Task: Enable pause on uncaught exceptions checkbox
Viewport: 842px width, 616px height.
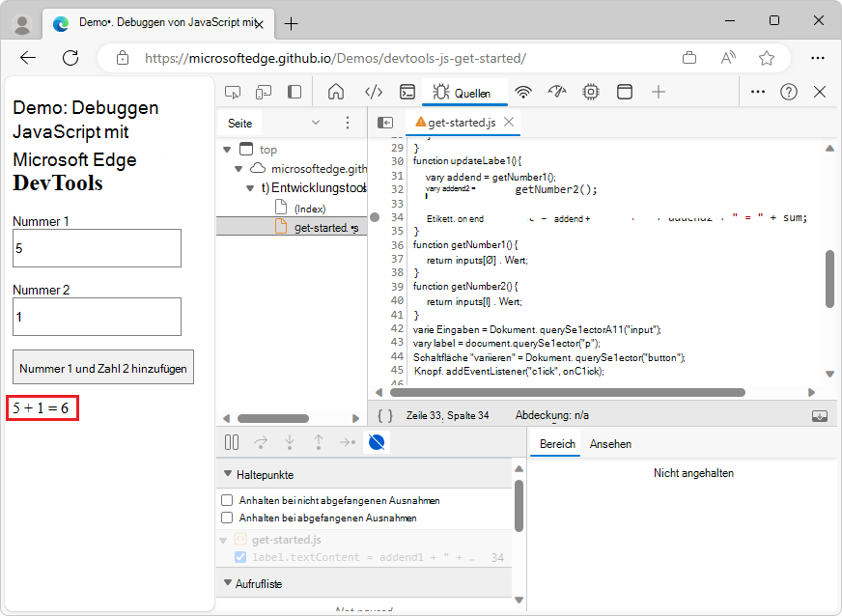Action: (227, 501)
